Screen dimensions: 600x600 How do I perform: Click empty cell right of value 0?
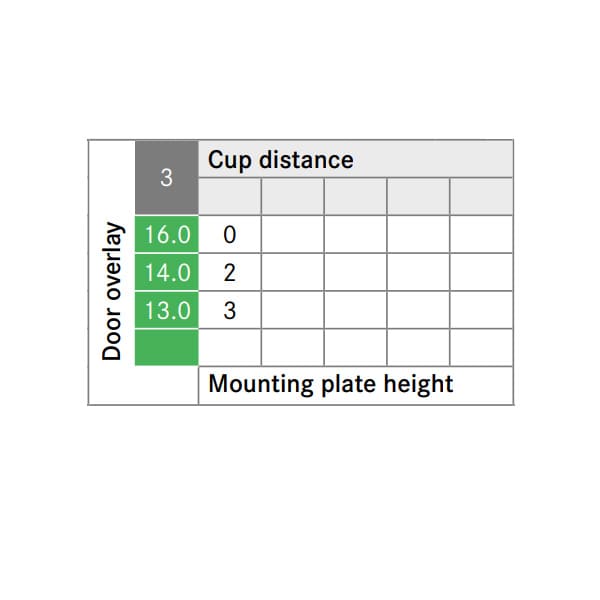[293, 234]
